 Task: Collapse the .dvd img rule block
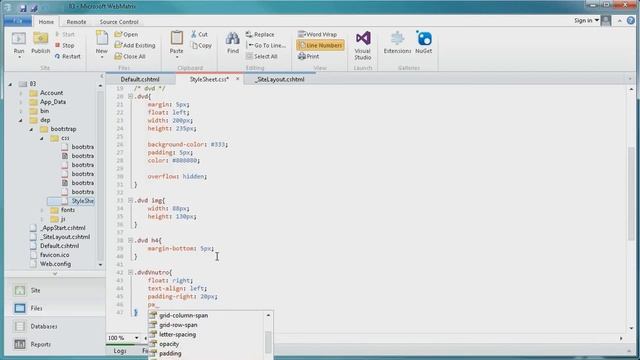pyautogui.click(x=130, y=200)
